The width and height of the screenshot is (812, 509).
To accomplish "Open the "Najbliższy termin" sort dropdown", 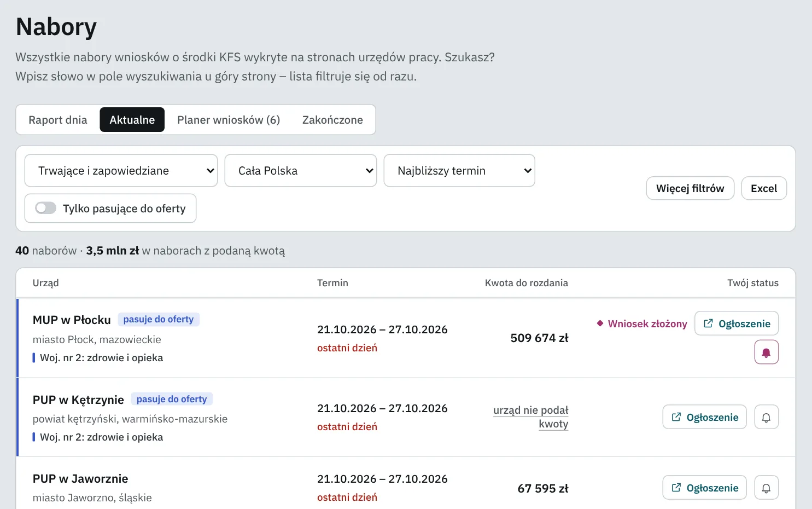I will [x=459, y=171].
